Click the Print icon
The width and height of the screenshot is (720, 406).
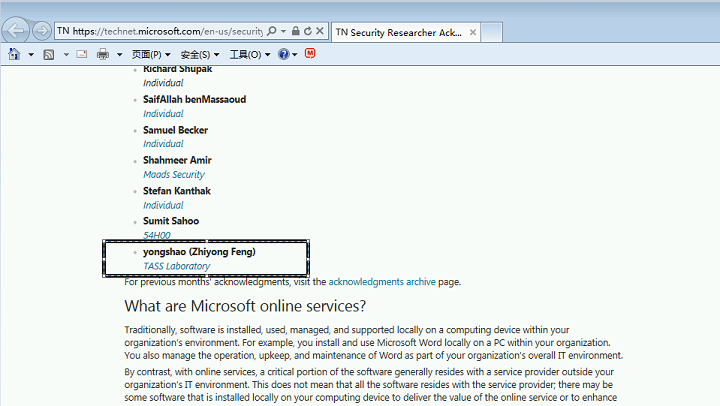click(x=103, y=54)
